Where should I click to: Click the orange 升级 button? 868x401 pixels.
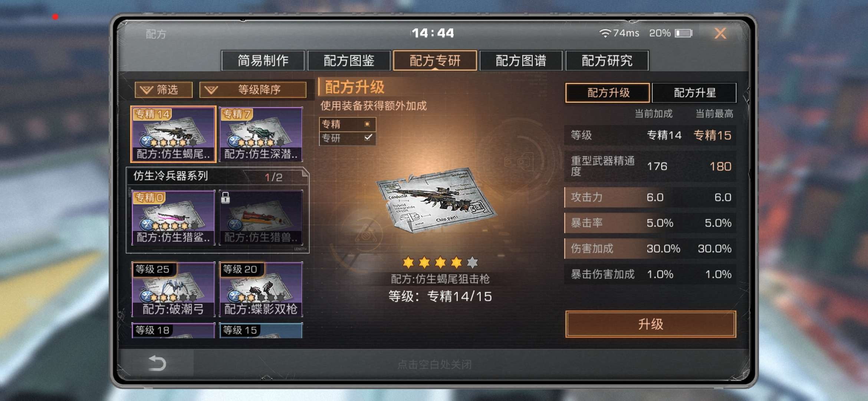(651, 324)
